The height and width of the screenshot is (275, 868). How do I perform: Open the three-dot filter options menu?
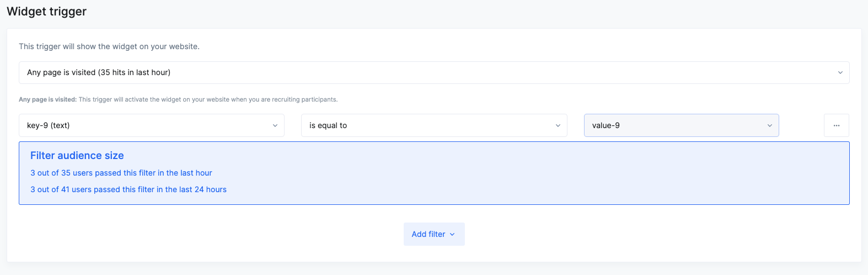pyautogui.click(x=836, y=125)
